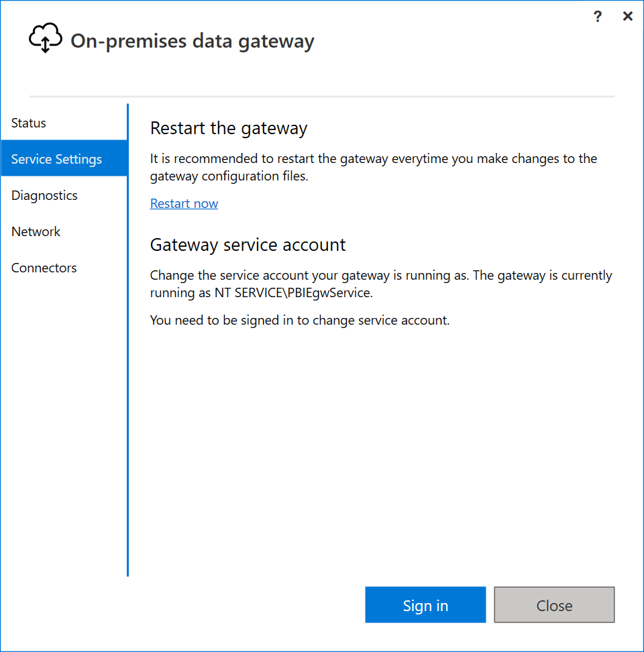Open Diagnostics to check gateway logs
This screenshot has width=644, height=652.
[44, 195]
